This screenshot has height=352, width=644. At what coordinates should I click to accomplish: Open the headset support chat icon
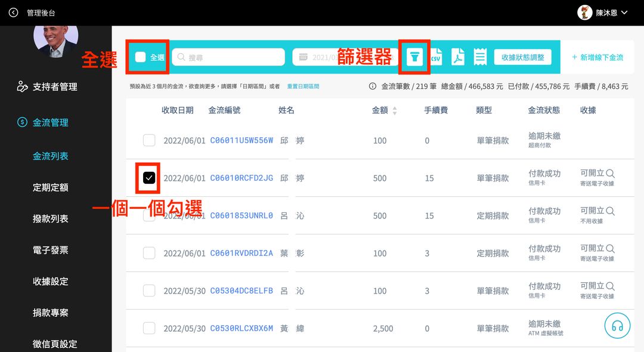(x=617, y=326)
